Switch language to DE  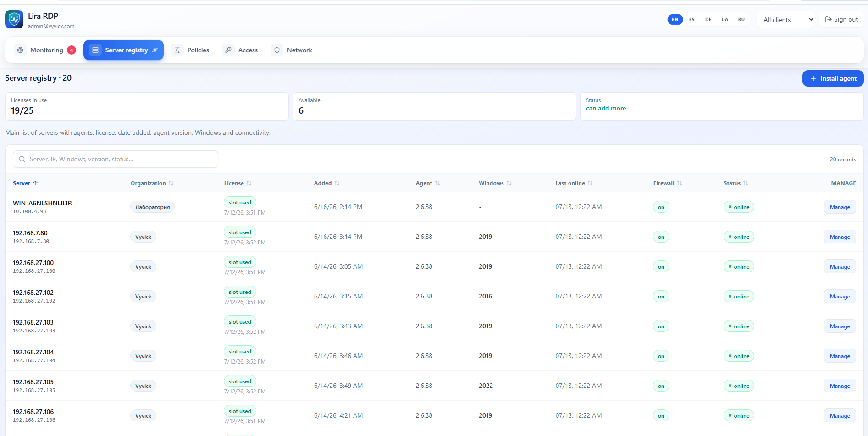click(708, 19)
